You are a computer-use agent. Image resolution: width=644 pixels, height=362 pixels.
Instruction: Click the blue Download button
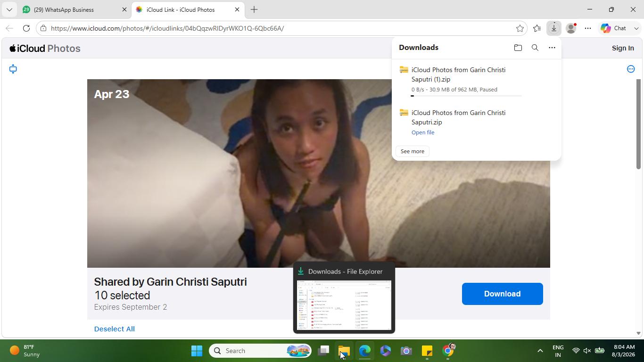click(x=502, y=294)
